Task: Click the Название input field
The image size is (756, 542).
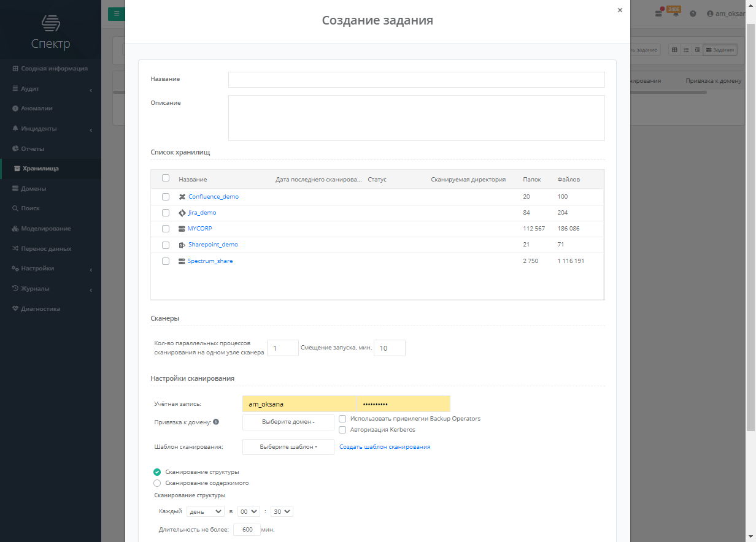Action: click(416, 80)
